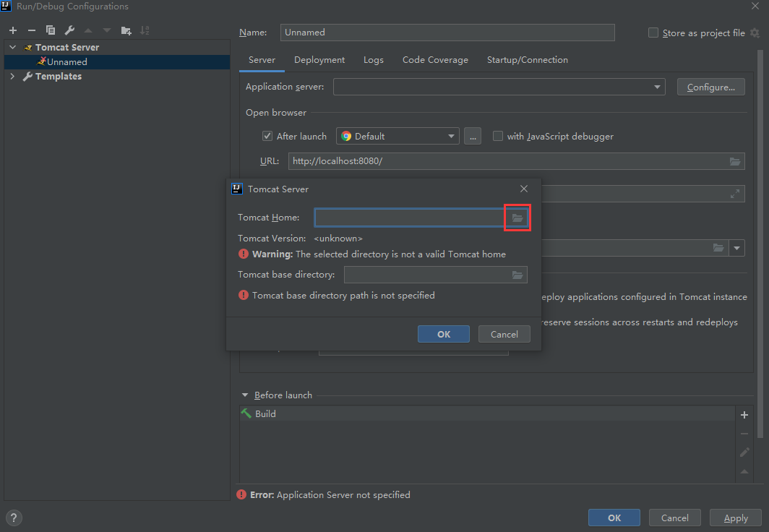Focus the Name input field
This screenshot has width=769, height=532.
click(x=447, y=33)
